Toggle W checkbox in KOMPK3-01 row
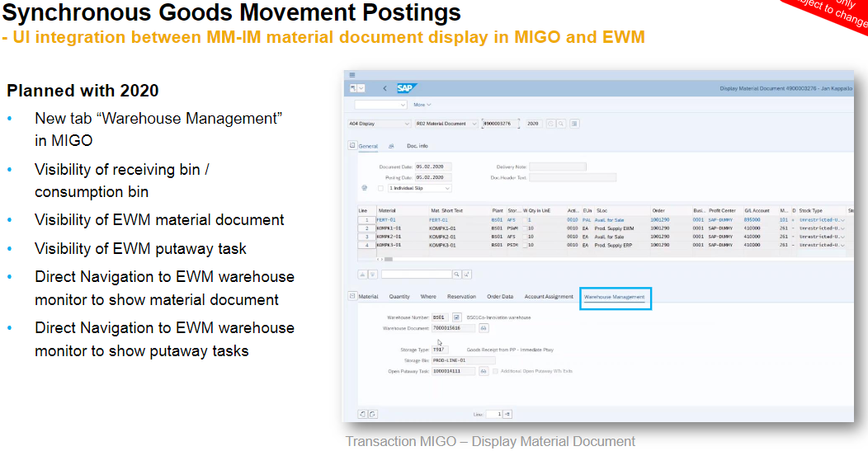Screen dimensions: 868x451 pyautogui.click(x=525, y=245)
